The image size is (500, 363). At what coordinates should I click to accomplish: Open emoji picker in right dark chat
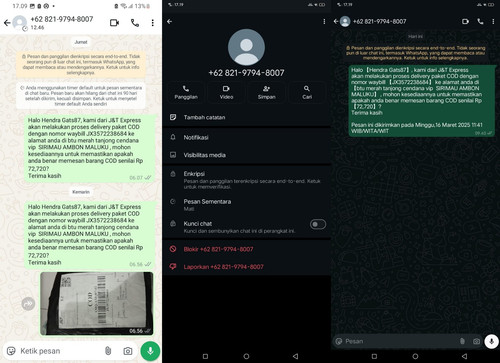tap(339, 341)
